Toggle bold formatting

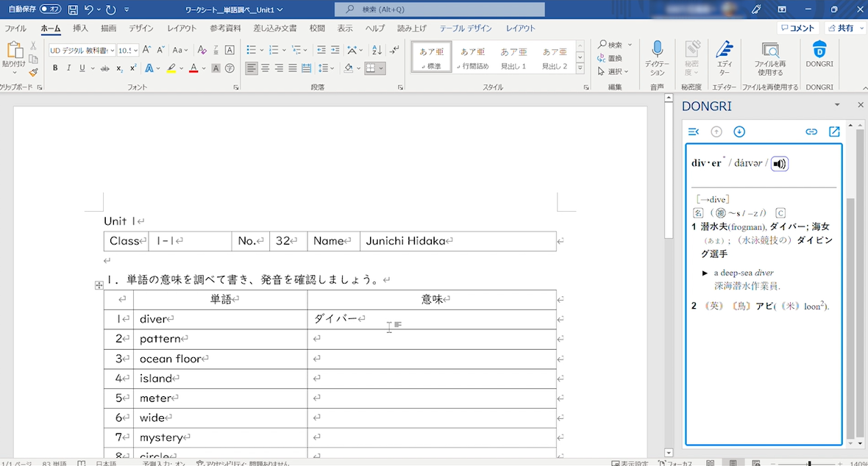coord(55,68)
